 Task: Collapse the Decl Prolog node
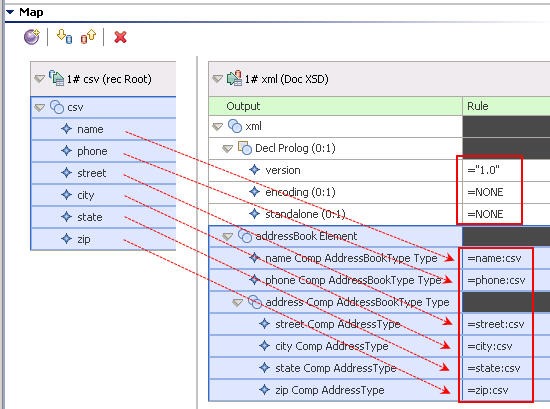tap(228, 149)
